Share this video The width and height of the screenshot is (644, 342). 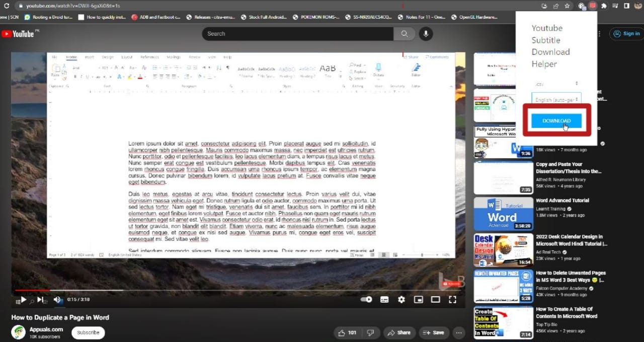tap(399, 332)
